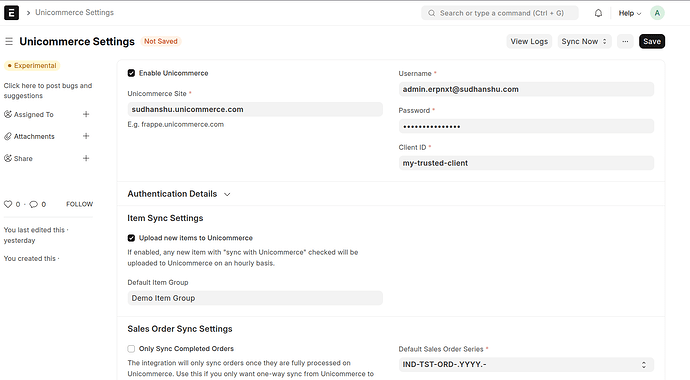Toggle Upload new items to Unicommerce checkbox
This screenshot has height=380, width=690.
[x=131, y=238]
